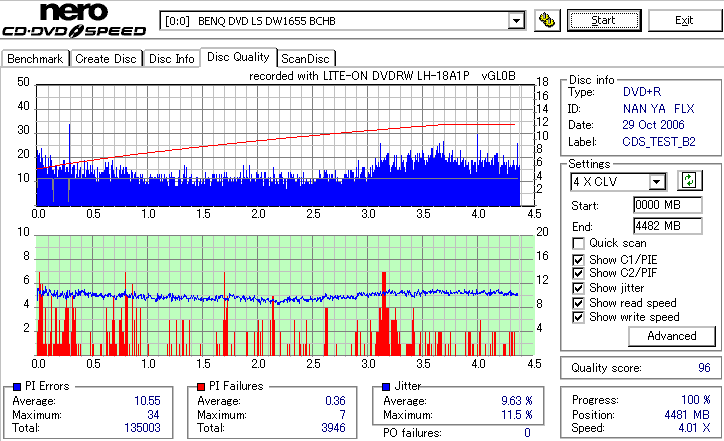Screen dimensions: 724x441
Task: Click the Progress 100 % value
Action: [x=696, y=400]
